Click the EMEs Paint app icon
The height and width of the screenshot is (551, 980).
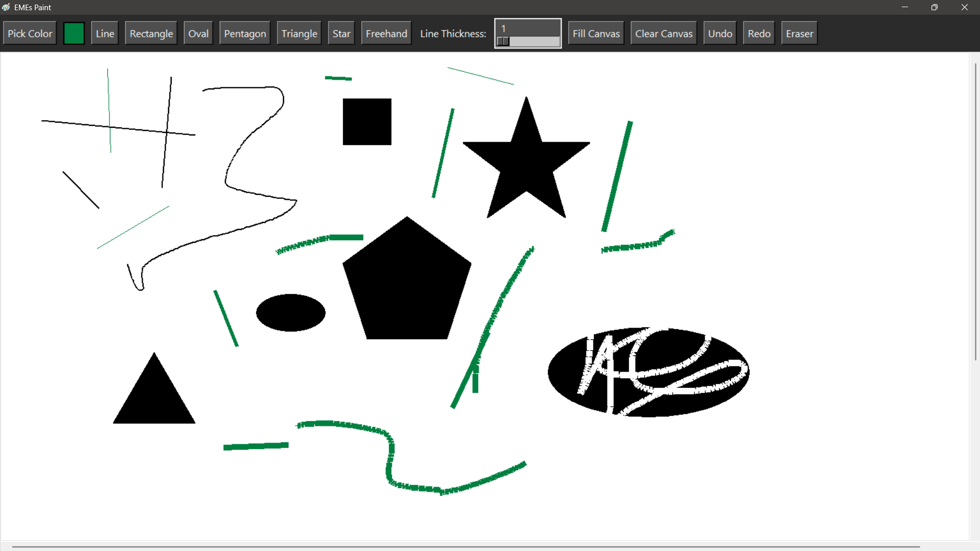tap(7, 7)
